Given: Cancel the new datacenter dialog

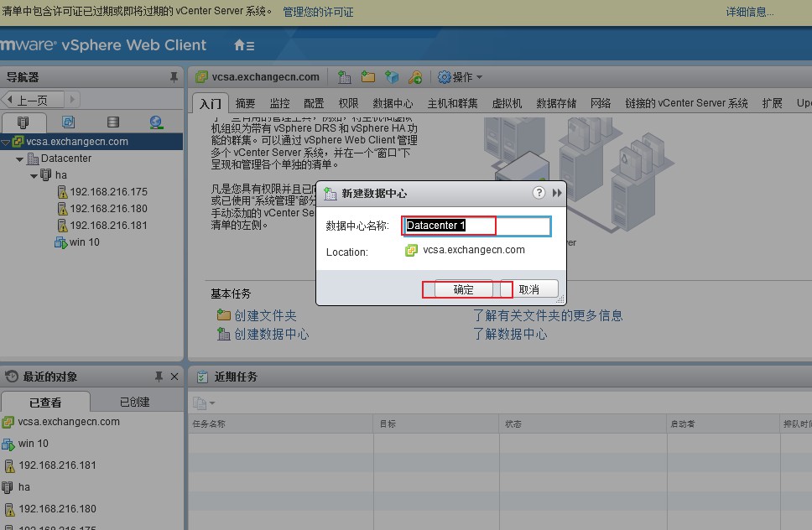Looking at the screenshot, I should point(528,289).
